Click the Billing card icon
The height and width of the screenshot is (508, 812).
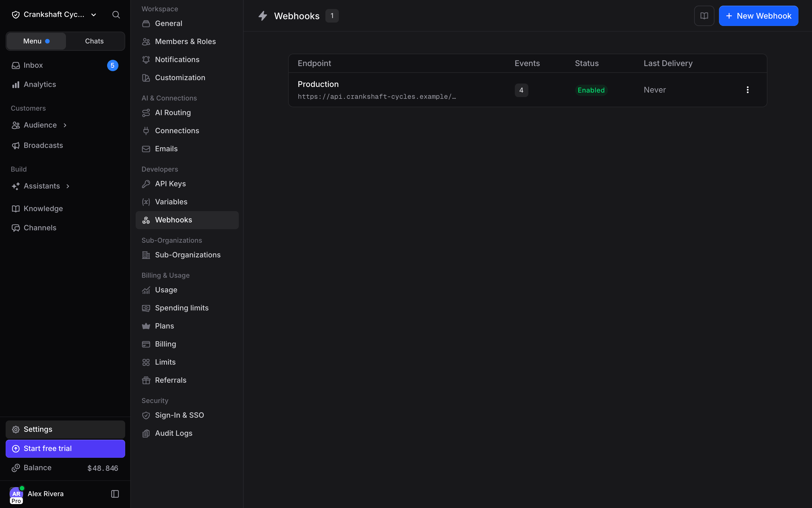click(x=146, y=344)
